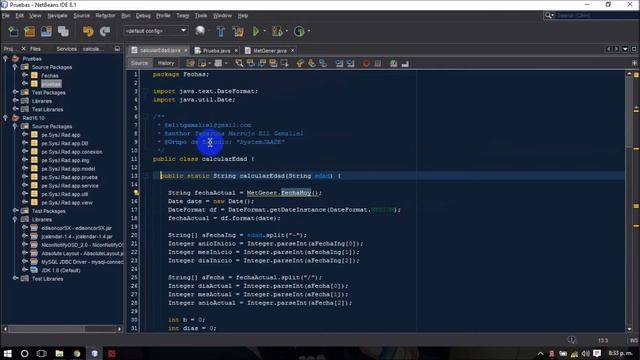The height and width of the screenshot is (360, 640).
Task: Click the Projects panel horizontal scrollbar
Action: (62, 329)
